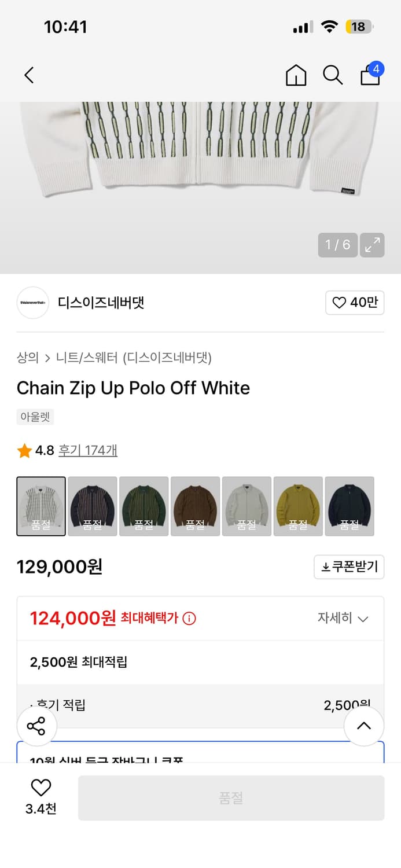Tap the info icon next to 최대혜택가
Screen dimensions: 401x868
coord(189,617)
